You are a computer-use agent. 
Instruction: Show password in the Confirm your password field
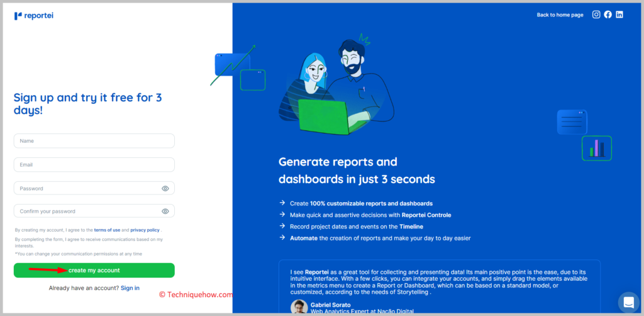pyautogui.click(x=165, y=212)
